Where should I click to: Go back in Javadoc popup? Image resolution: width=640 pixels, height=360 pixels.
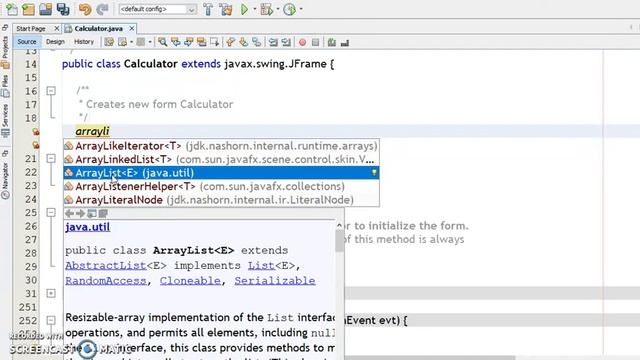point(69,213)
